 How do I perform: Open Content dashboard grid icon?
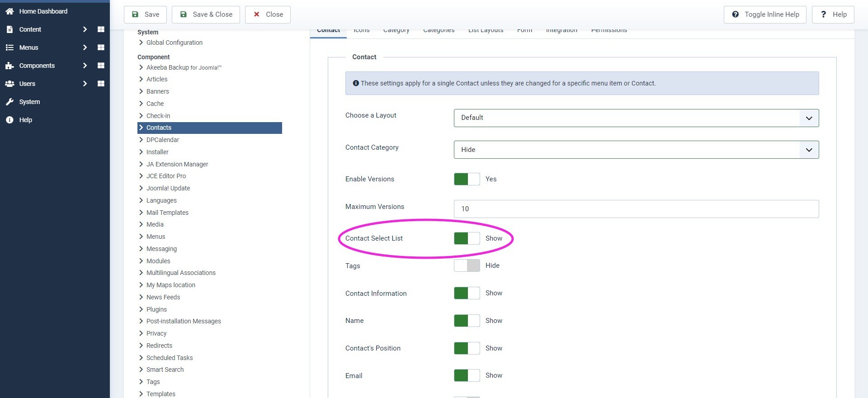pyautogui.click(x=101, y=29)
